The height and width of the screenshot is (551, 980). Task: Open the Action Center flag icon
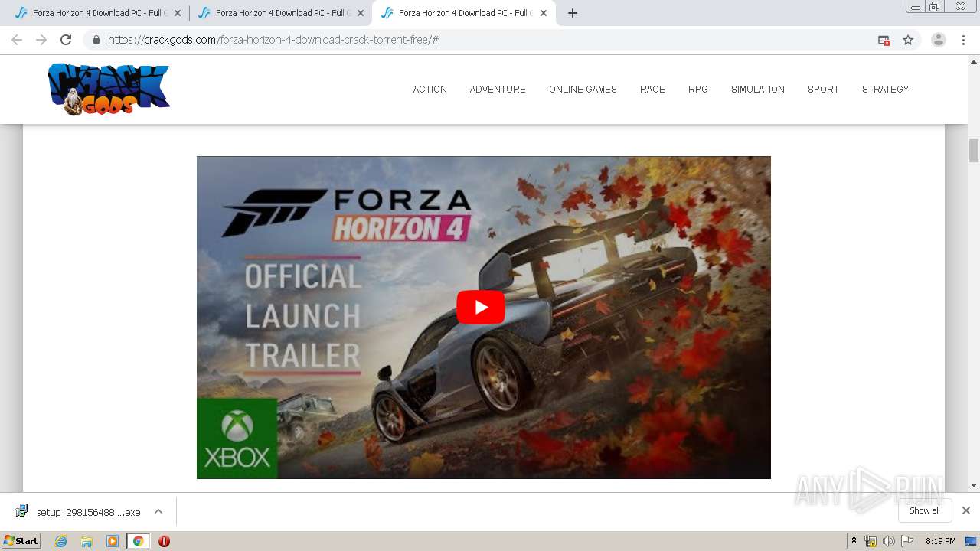tap(907, 541)
